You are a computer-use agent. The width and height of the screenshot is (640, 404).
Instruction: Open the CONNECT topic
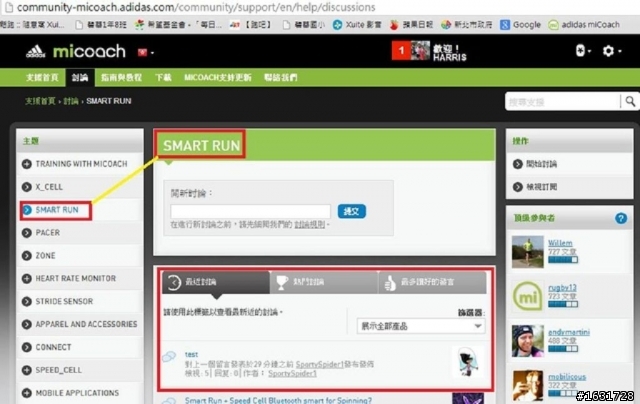(x=53, y=347)
